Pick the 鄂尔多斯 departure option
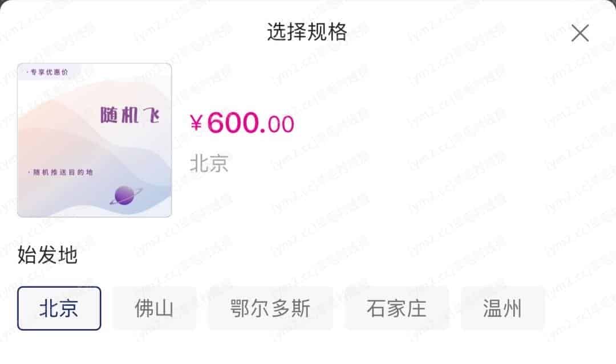 click(x=270, y=308)
